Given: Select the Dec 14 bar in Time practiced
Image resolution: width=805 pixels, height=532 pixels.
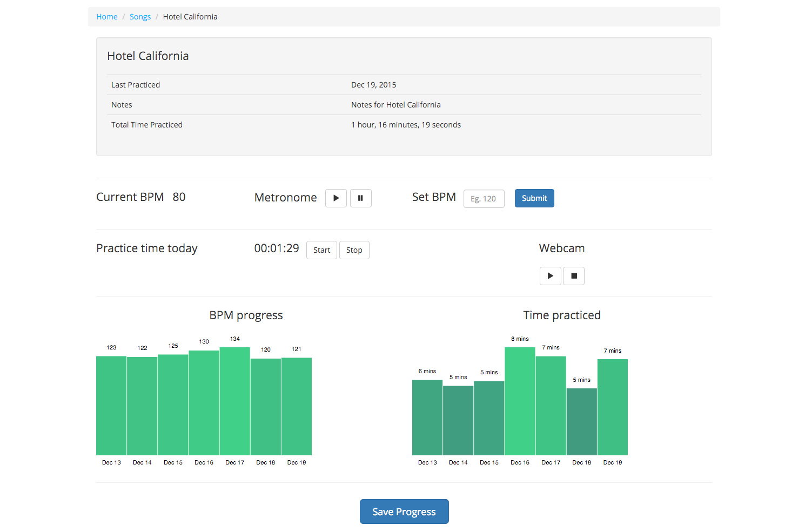Looking at the screenshot, I should pyautogui.click(x=458, y=421).
